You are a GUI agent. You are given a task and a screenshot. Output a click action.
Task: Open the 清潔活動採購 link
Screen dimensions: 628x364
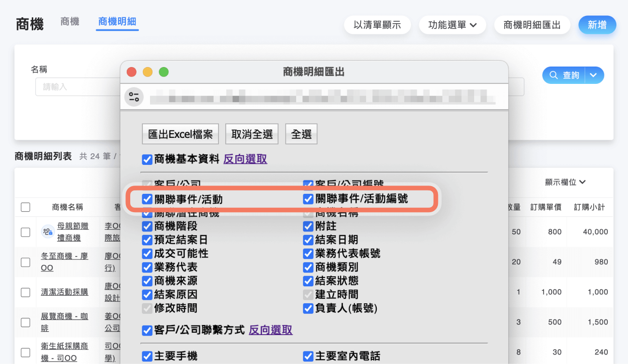pyautogui.click(x=65, y=292)
